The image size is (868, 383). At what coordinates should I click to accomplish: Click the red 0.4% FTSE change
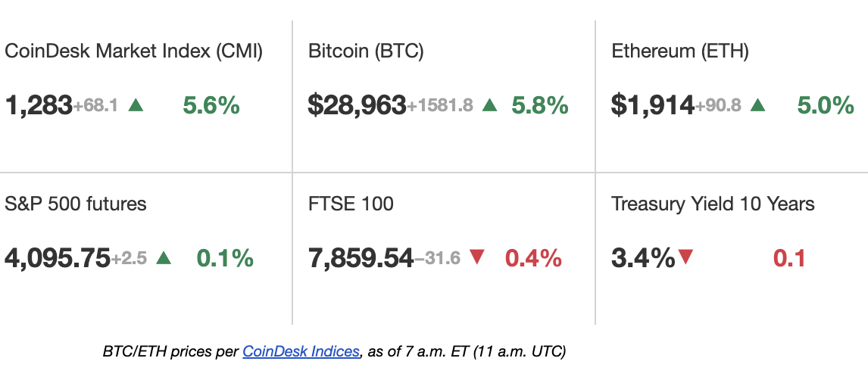533,258
